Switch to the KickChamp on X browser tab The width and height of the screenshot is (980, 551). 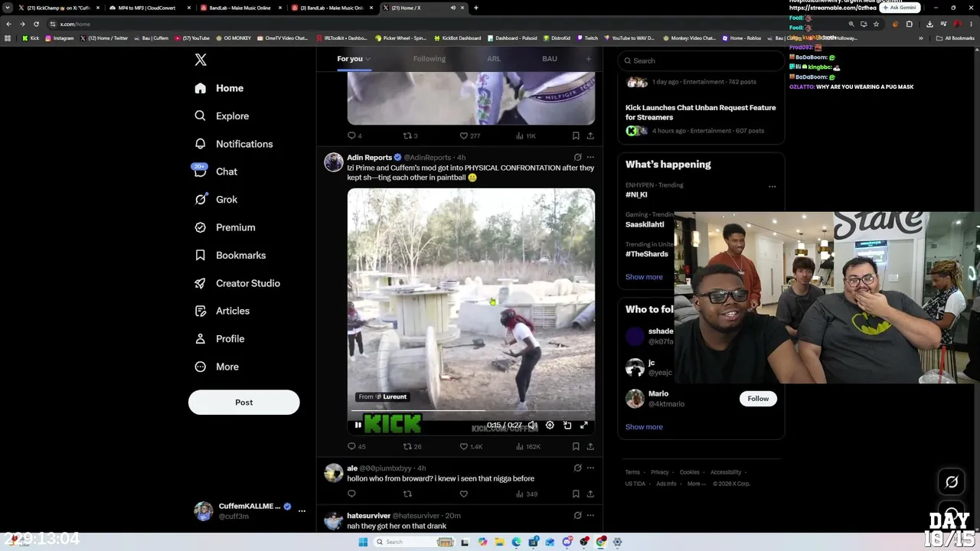[58, 8]
